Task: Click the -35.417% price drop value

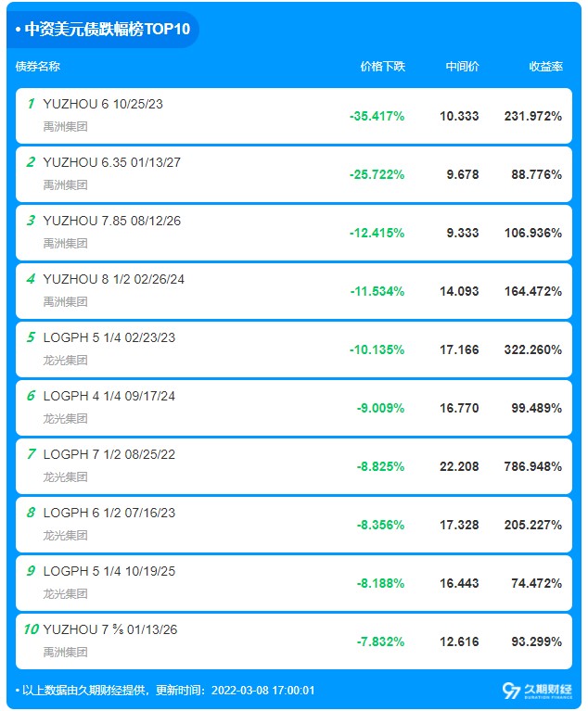Action: [377, 116]
